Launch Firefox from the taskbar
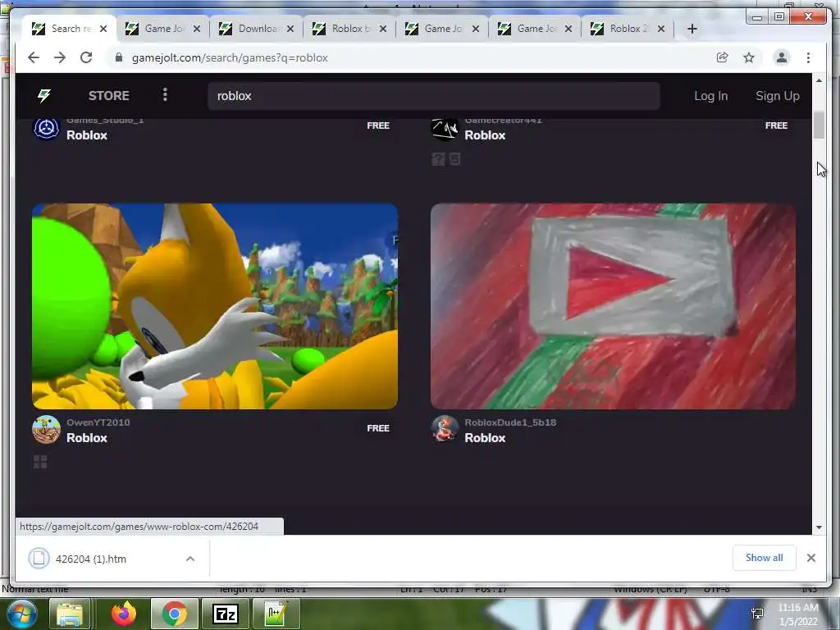The height and width of the screenshot is (630, 840). (x=124, y=614)
